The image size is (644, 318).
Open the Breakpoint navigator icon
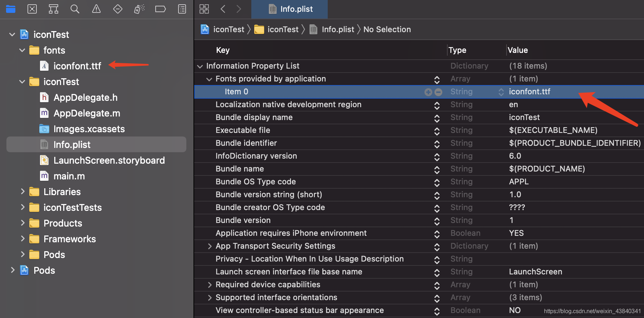point(161,9)
